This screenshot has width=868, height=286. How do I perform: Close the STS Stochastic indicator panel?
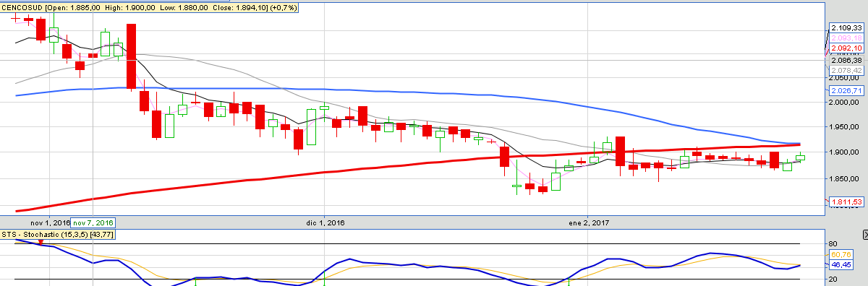[865, 235]
